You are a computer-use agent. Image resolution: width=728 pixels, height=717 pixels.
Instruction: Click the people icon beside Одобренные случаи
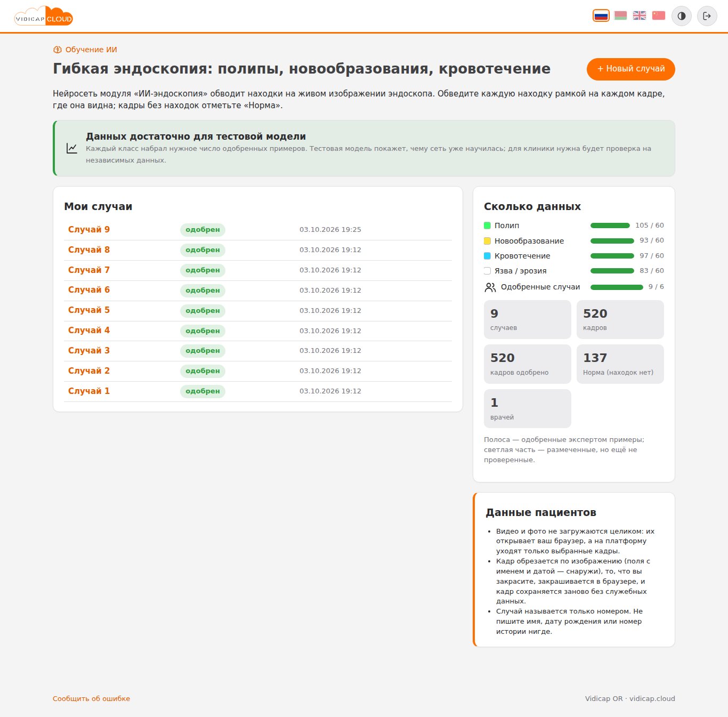490,287
